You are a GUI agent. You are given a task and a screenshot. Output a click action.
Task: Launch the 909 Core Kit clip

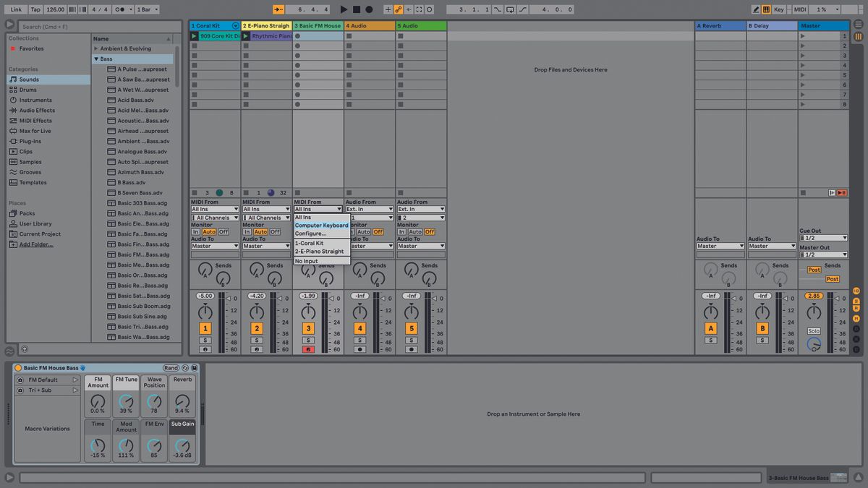coord(194,36)
